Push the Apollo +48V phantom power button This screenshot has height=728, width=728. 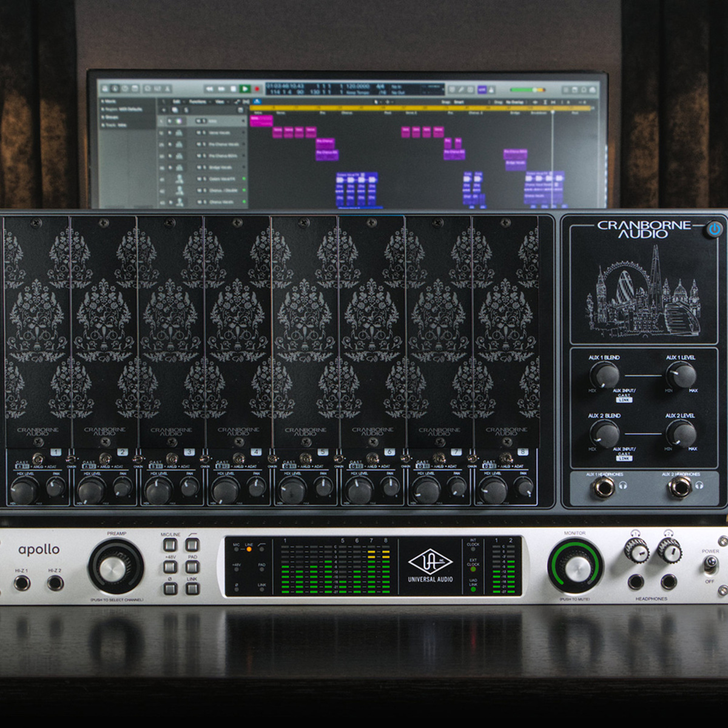[170, 567]
